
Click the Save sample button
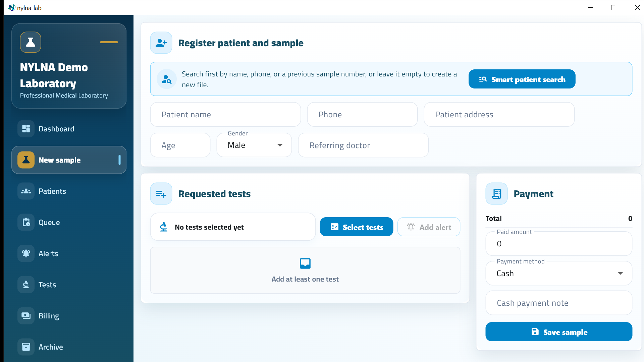[x=559, y=332]
